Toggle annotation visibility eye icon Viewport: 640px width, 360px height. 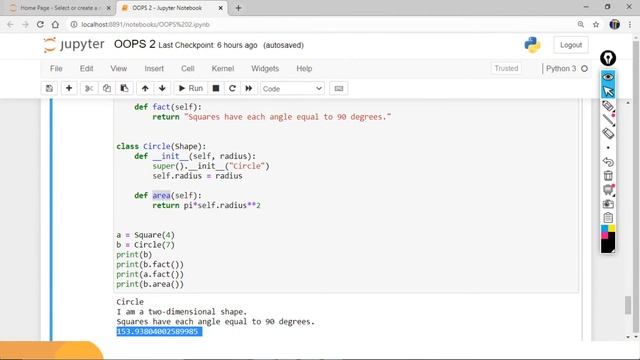point(608,77)
